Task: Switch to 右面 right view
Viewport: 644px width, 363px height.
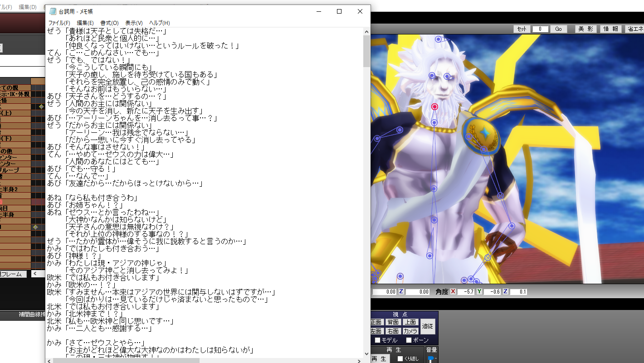Action: pos(393,331)
